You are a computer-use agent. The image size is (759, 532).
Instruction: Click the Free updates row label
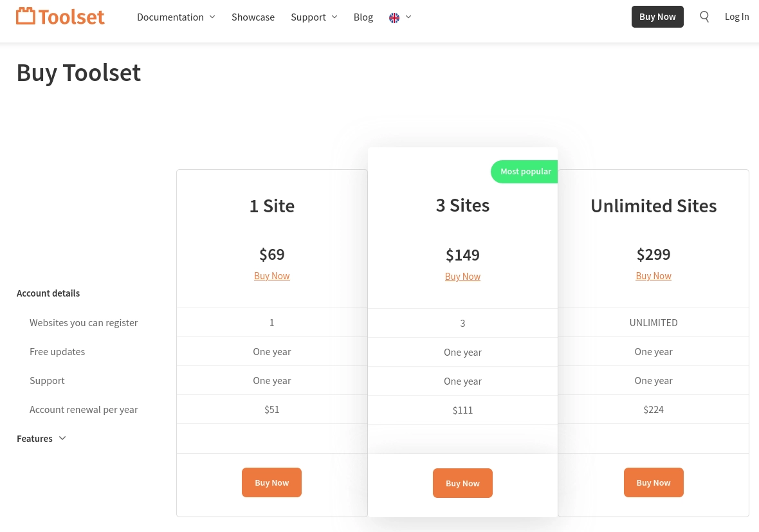click(x=57, y=351)
